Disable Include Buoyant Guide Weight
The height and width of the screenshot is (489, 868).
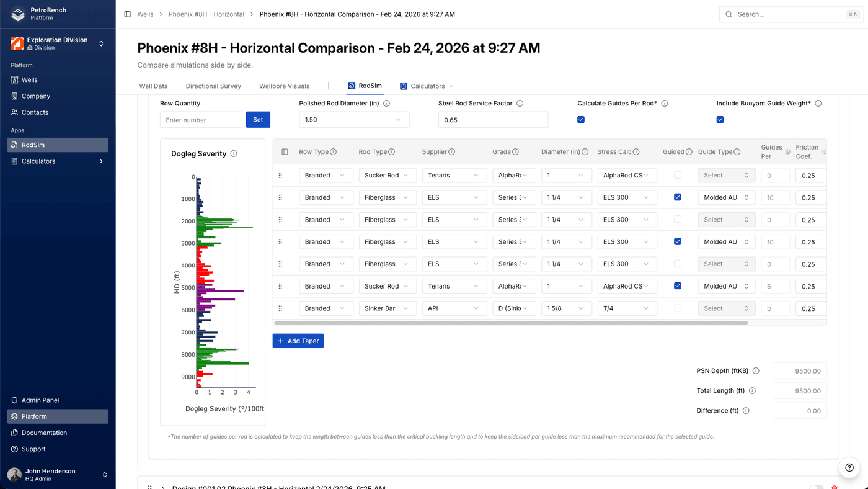[720, 119]
